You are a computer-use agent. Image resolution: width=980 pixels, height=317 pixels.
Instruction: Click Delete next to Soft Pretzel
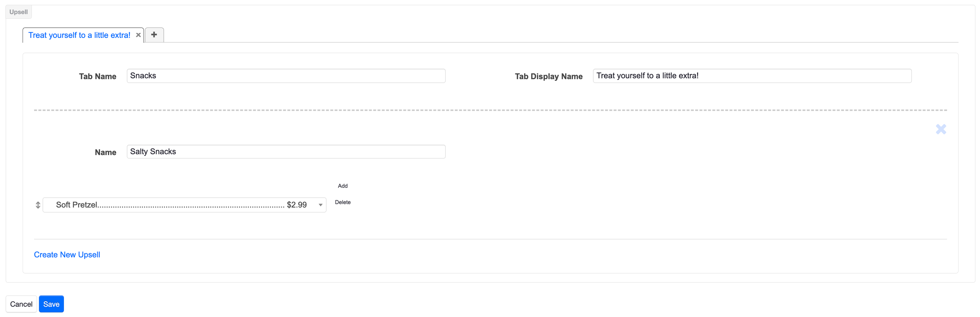(343, 202)
